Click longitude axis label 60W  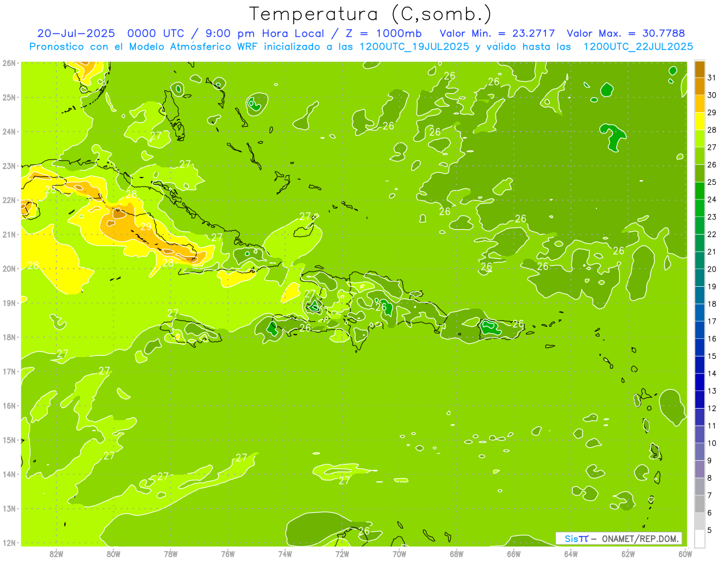coord(685,554)
